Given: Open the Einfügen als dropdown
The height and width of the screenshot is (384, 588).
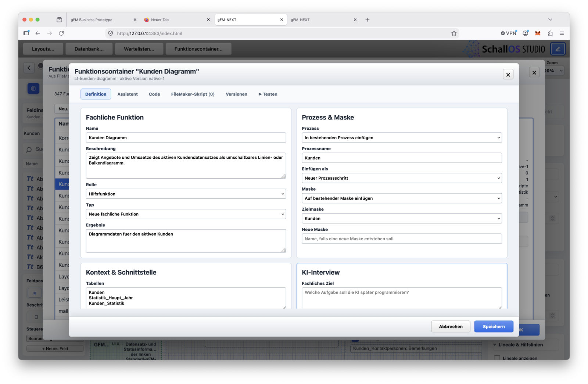Looking at the screenshot, I should pyautogui.click(x=402, y=178).
